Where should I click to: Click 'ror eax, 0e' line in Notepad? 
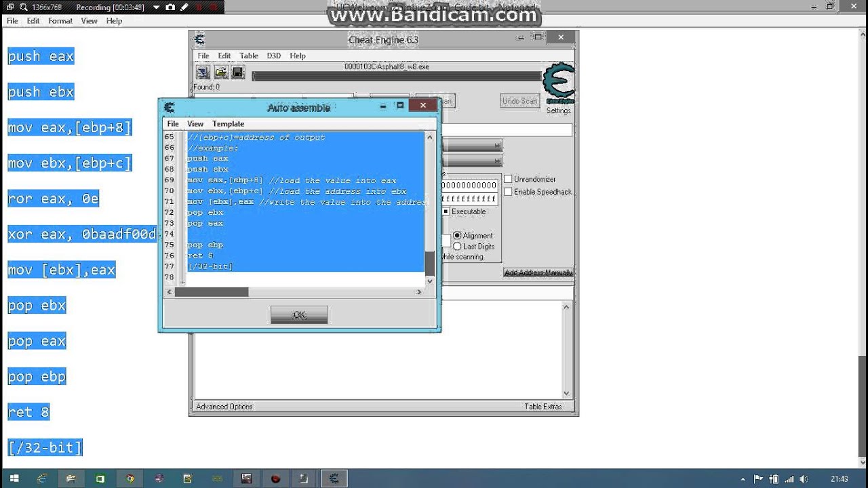(x=54, y=199)
